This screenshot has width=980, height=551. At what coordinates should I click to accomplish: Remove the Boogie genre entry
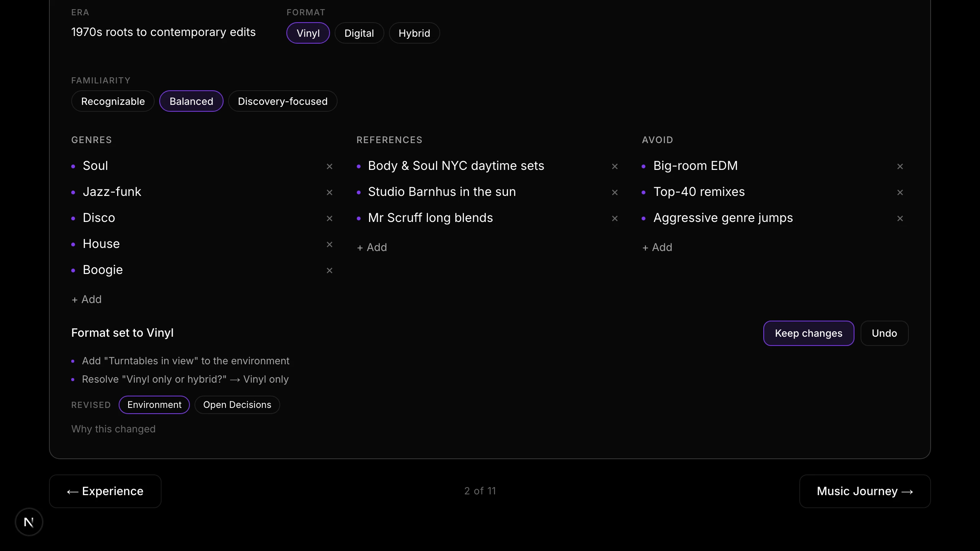[329, 271]
